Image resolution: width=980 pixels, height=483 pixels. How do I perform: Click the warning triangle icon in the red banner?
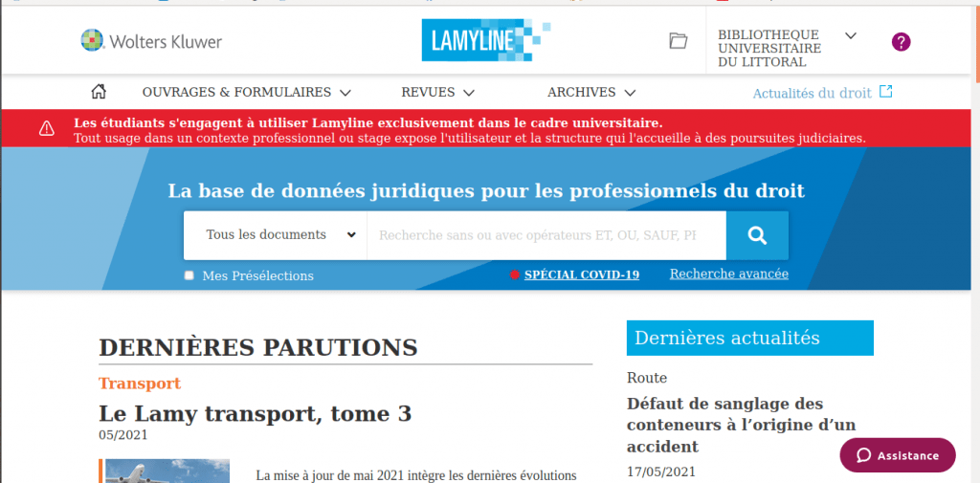click(x=47, y=129)
